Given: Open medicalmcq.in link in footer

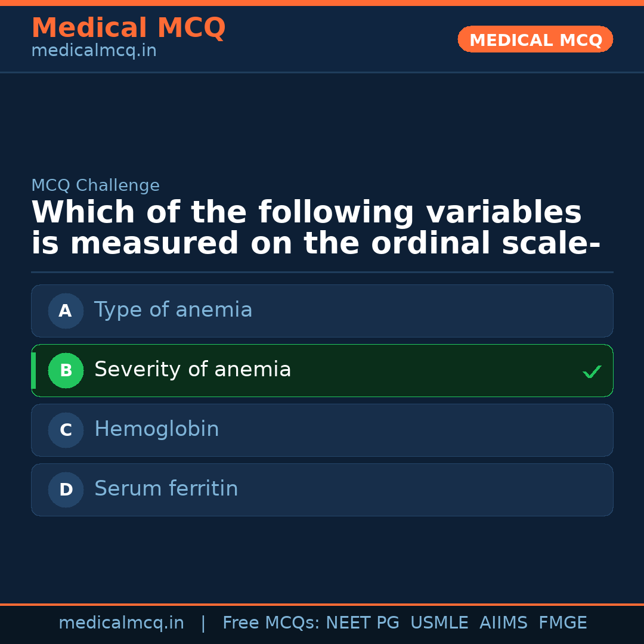Looking at the screenshot, I should point(121,623).
